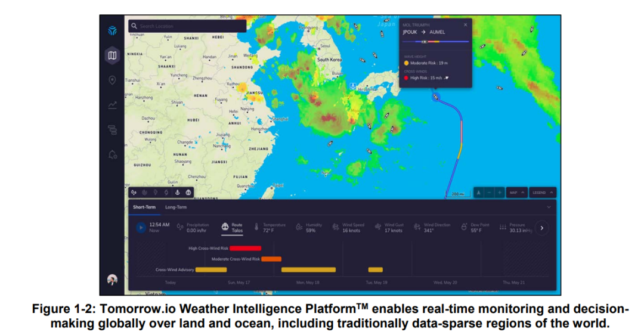The image size is (644, 335).
Task: Show more parameters with the right arrow
Action: [541, 228]
